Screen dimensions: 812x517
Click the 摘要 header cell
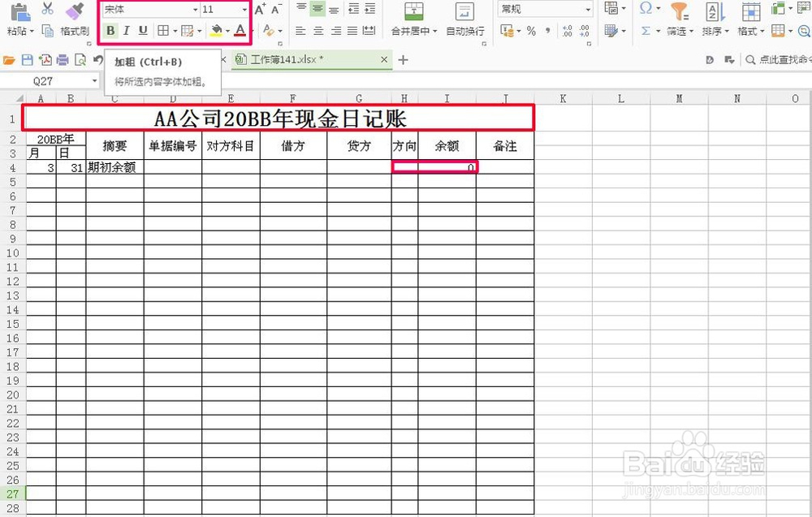click(x=115, y=146)
